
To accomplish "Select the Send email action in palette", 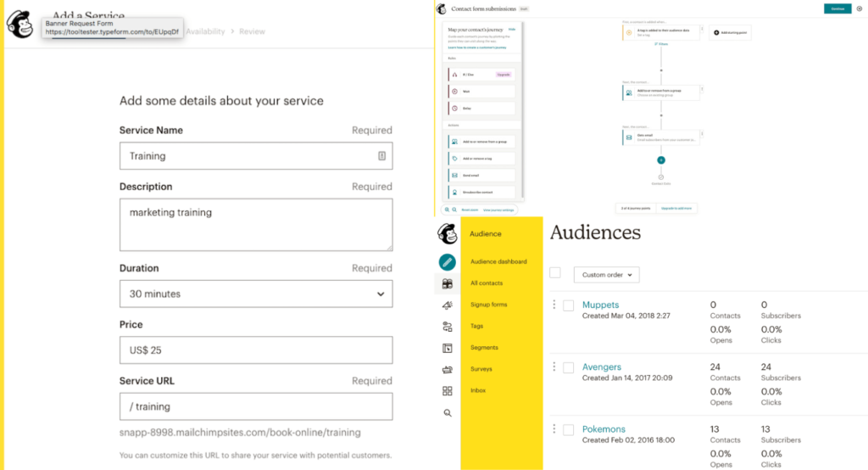I will (481, 175).
